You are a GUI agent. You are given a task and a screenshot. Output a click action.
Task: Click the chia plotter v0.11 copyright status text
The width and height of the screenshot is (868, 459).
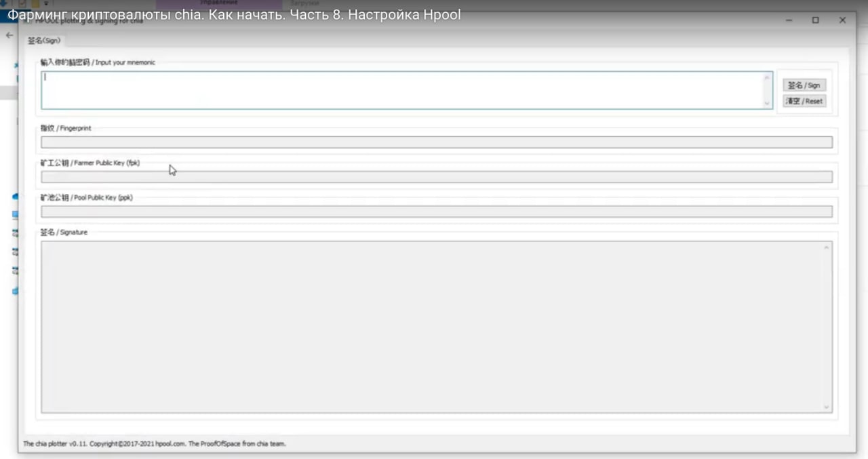(155, 444)
